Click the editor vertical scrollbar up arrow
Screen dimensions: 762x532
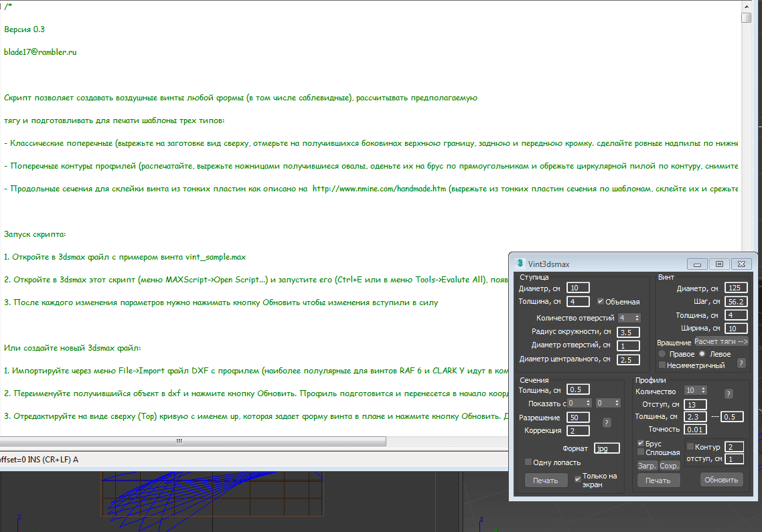coord(746,5)
